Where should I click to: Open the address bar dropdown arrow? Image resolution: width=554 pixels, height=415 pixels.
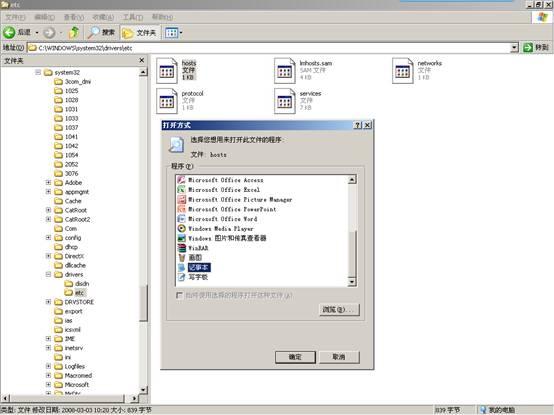coord(514,47)
